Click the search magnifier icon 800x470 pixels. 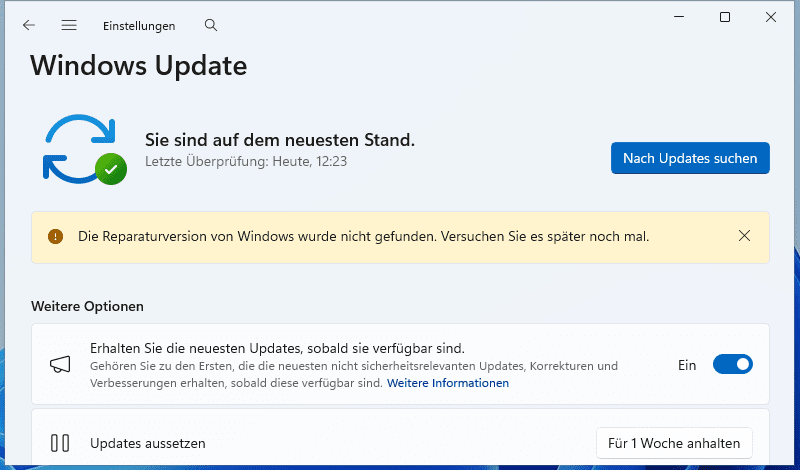pos(210,25)
